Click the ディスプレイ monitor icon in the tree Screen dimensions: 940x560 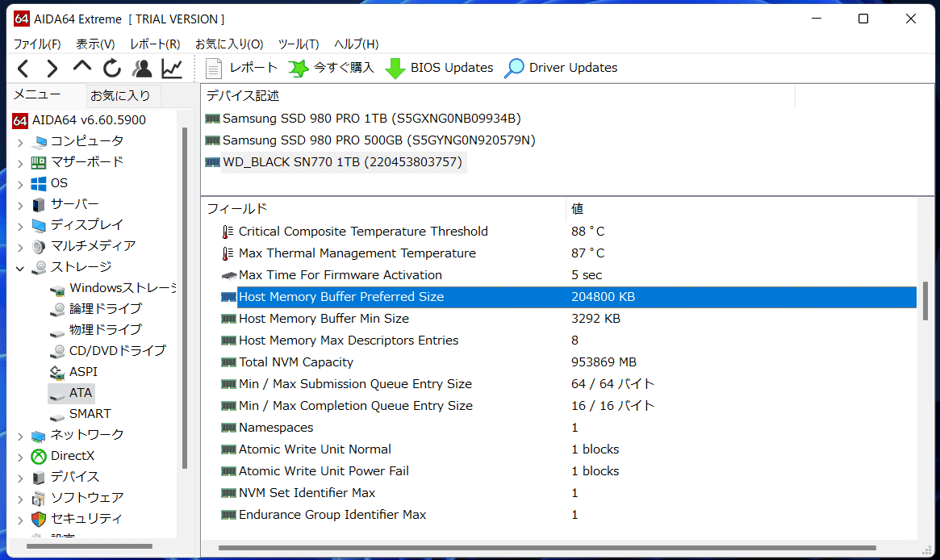(x=39, y=226)
